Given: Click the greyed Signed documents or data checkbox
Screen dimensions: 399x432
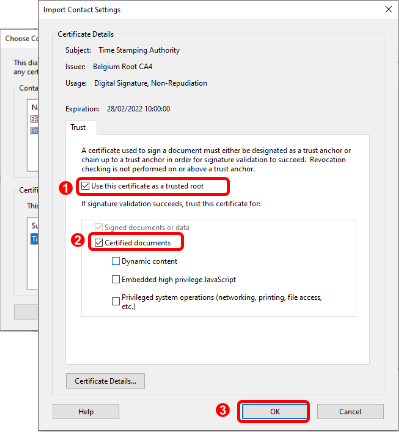Looking at the screenshot, I should click(x=99, y=227).
